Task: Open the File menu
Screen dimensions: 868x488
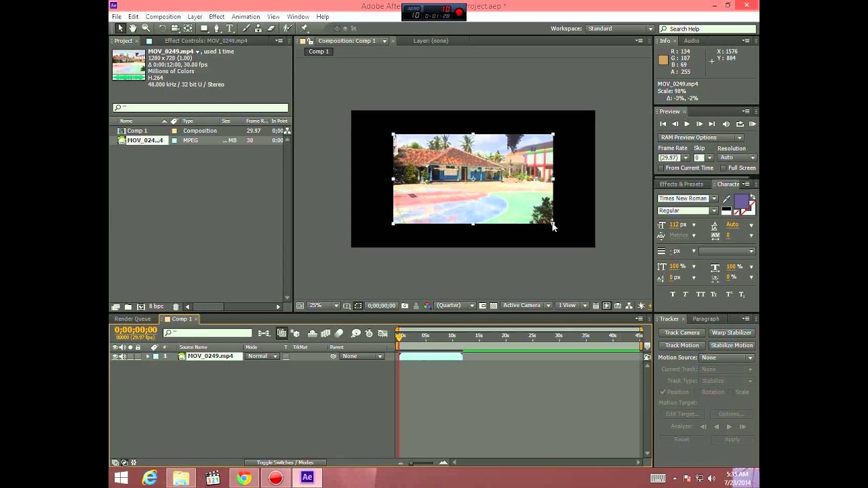Action: coord(117,17)
